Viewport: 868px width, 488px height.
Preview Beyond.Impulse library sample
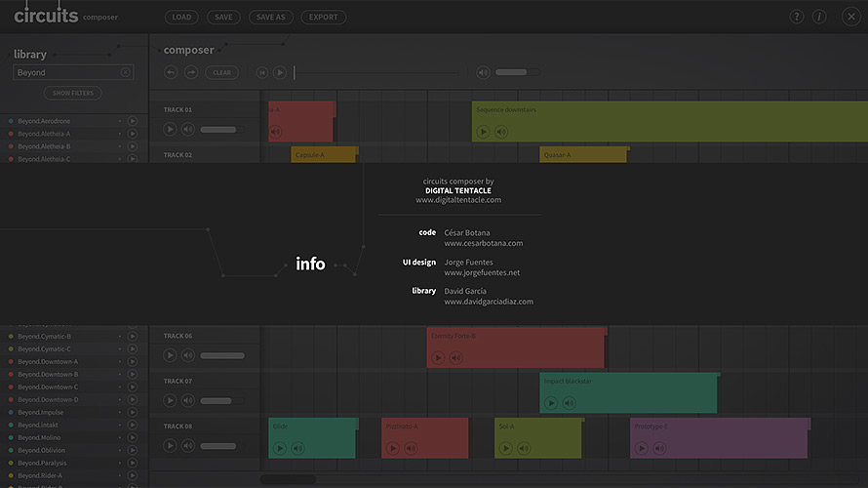point(133,412)
